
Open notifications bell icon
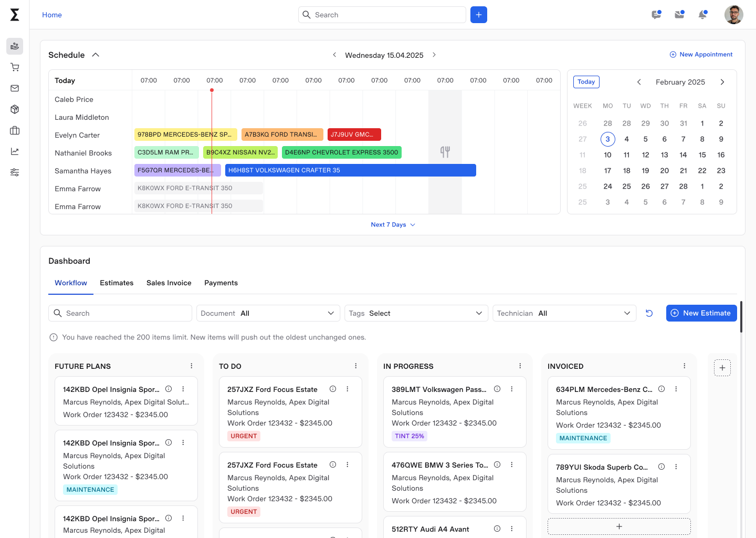[x=702, y=15]
